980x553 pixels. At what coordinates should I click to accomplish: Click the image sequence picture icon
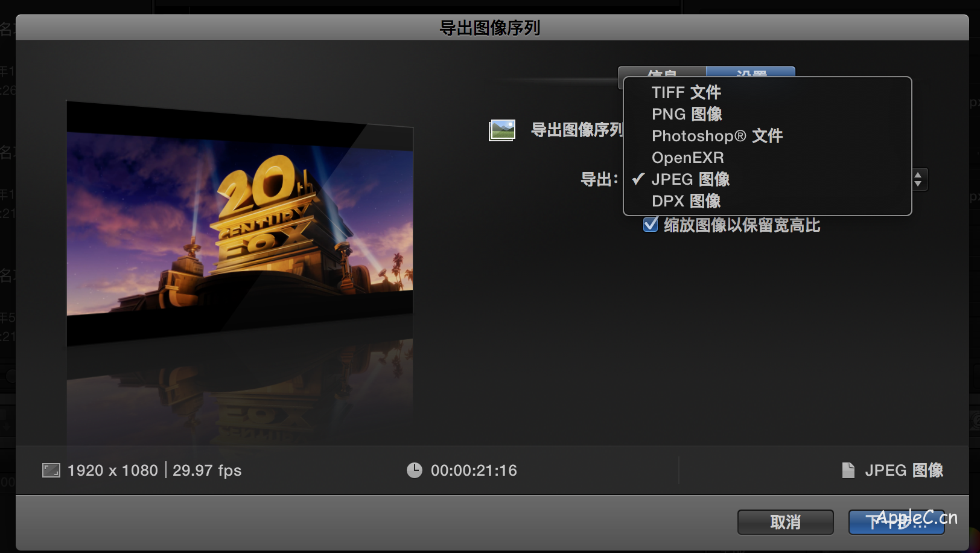click(502, 130)
